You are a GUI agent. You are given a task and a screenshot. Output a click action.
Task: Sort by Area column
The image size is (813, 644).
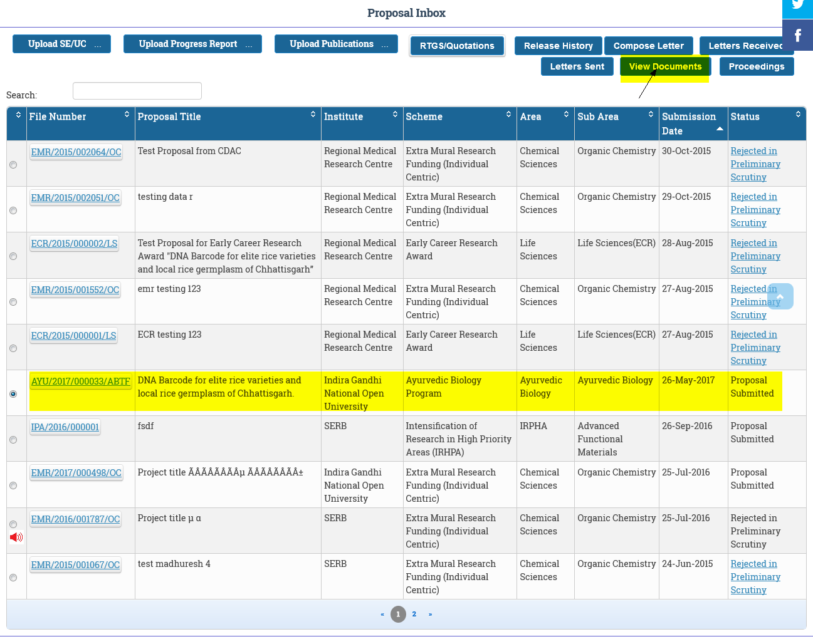[x=545, y=123]
